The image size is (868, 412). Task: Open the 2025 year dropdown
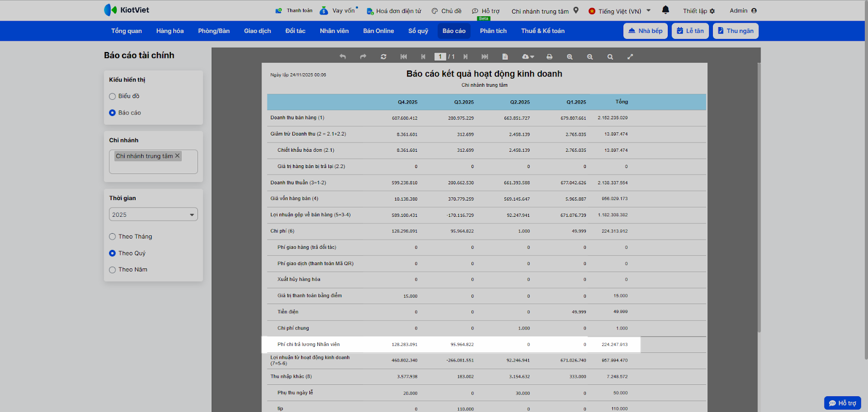[154, 215]
